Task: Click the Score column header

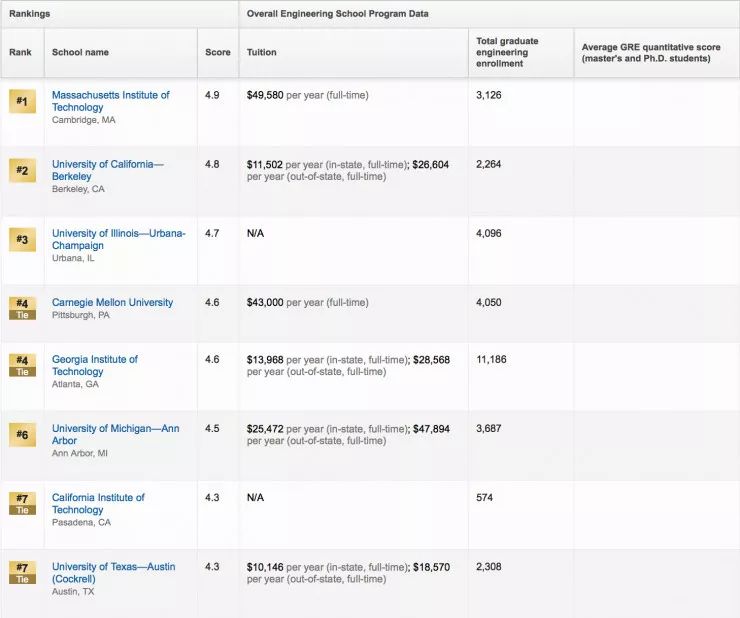Action: point(218,52)
